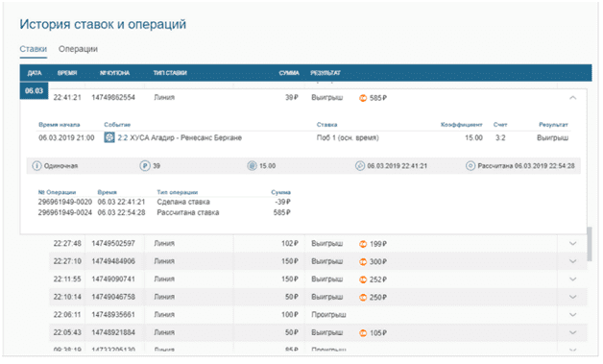Expand the bet row 14749484906
Image resolution: width=603 pixels, height=364 pixels.
[x=572, y=261]
